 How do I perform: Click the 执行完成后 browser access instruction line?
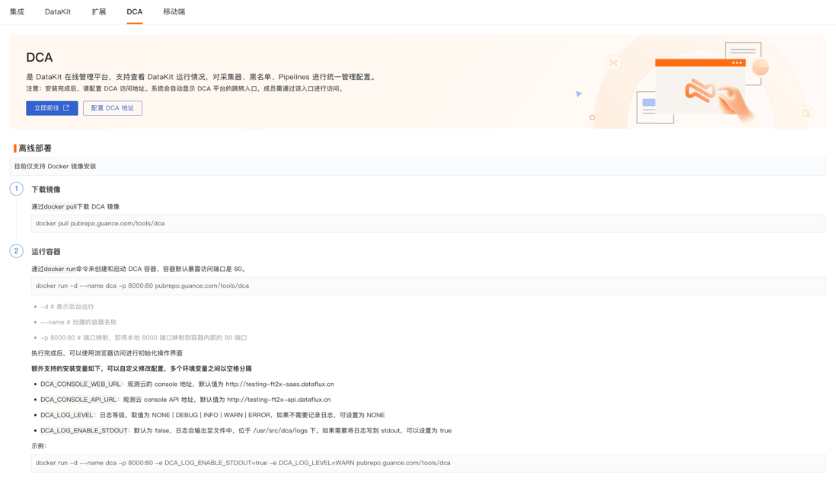tap(107, 353)
